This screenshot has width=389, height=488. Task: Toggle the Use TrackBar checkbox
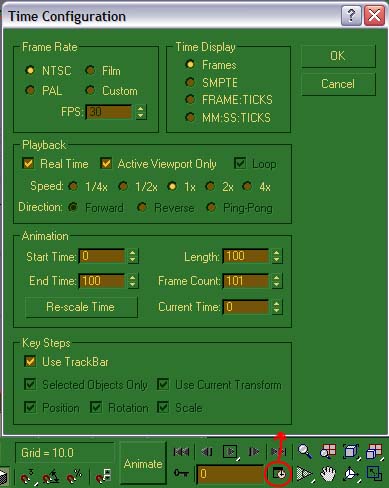(30, 361)
